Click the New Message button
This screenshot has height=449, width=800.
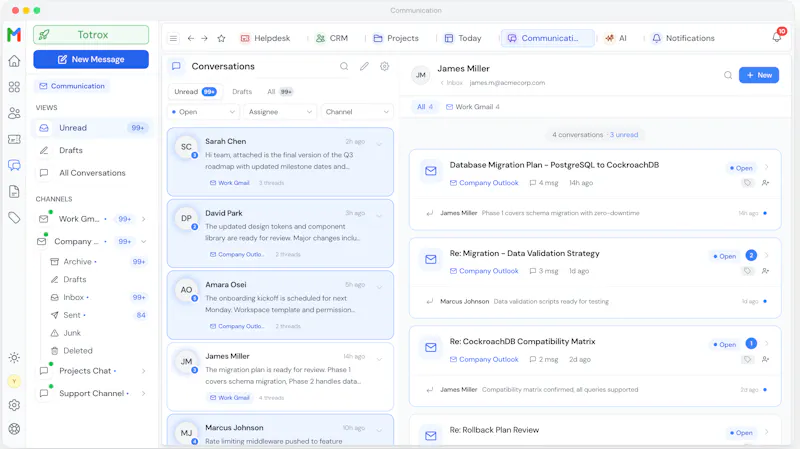pyautogui.click(x=91, y=59)
